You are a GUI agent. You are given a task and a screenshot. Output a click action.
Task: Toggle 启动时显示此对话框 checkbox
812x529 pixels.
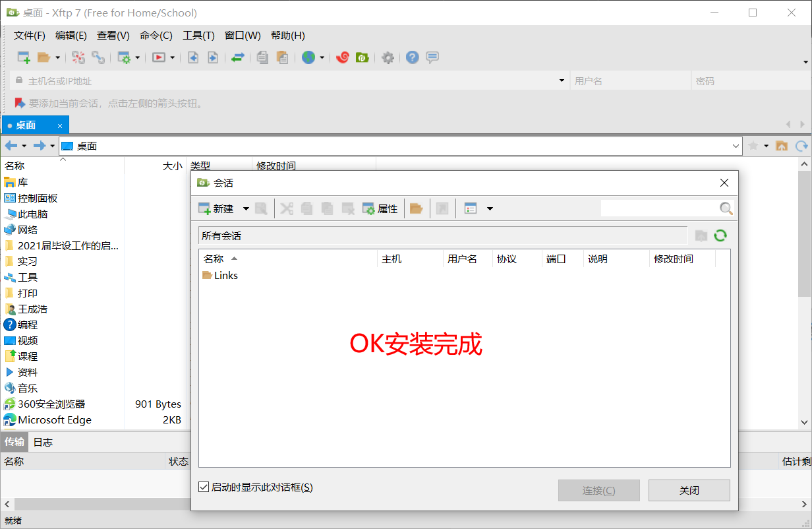pyautogui.click(x=204, y=487)
